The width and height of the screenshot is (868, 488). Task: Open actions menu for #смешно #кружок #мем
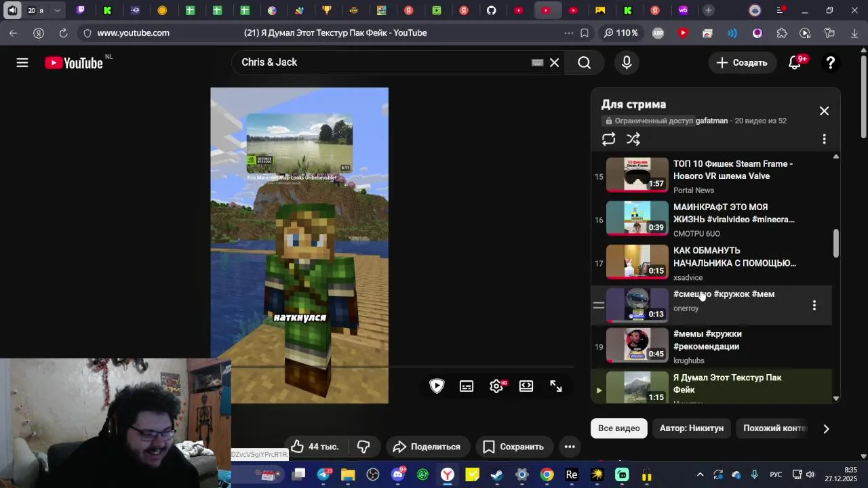[x=814, y=306]
